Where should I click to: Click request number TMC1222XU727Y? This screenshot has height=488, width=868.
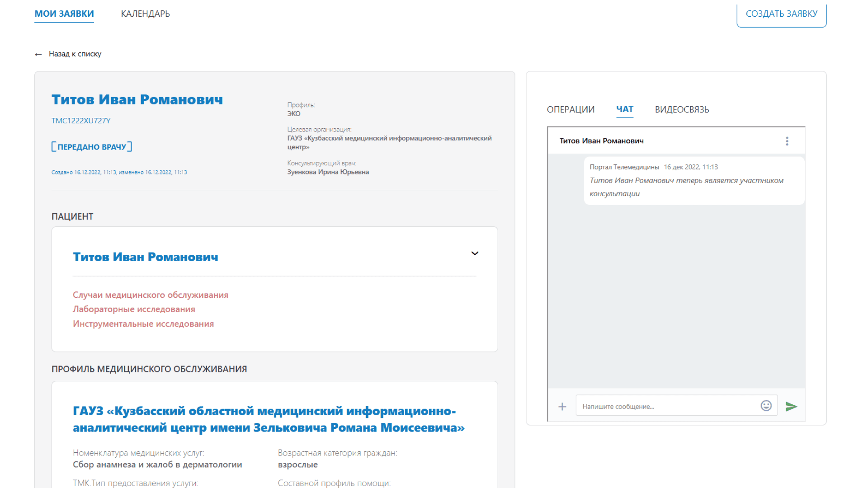[x=81, y=121]
